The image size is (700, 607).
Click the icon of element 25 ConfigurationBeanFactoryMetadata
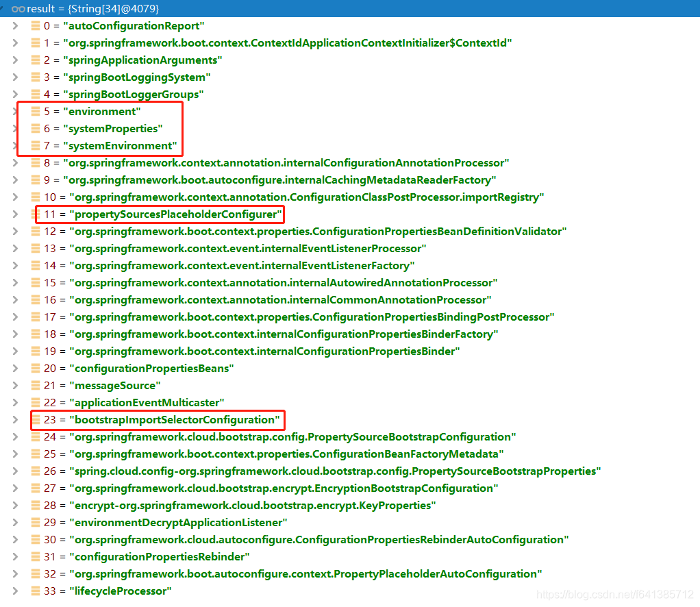(36, 454)
